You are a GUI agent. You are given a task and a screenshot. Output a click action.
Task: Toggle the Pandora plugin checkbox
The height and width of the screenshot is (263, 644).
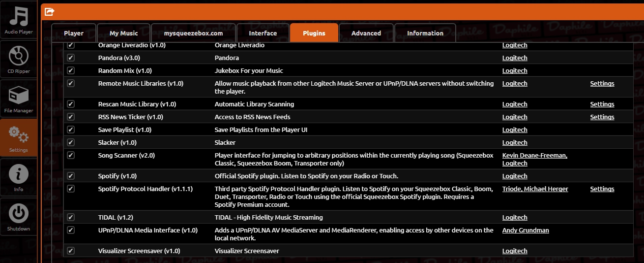coord(71,58)
